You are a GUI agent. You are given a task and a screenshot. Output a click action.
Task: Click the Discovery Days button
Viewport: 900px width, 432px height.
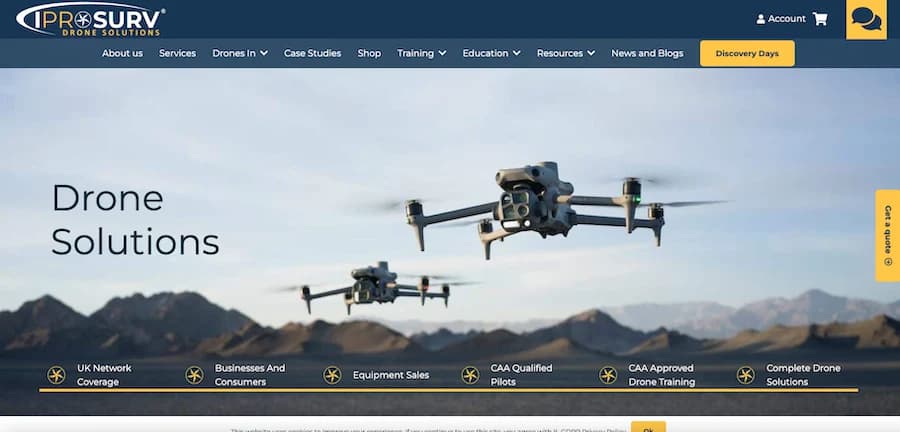click(747, 53)
